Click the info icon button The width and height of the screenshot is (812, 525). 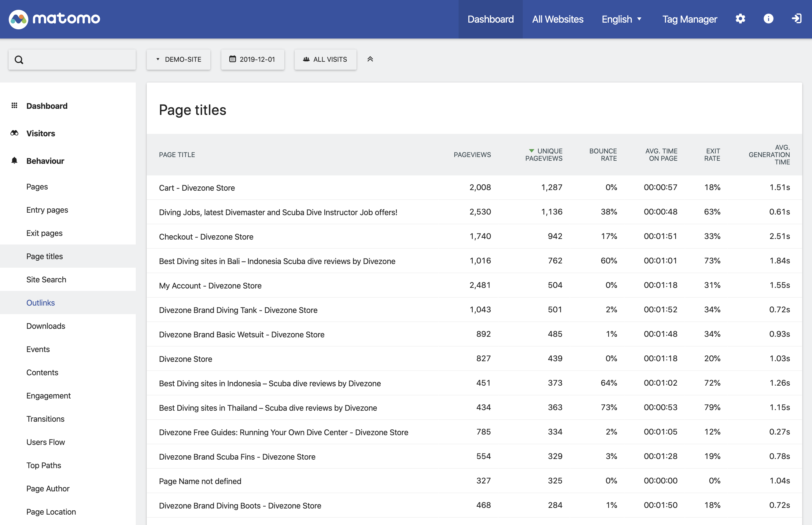click(x=768, y=19)
